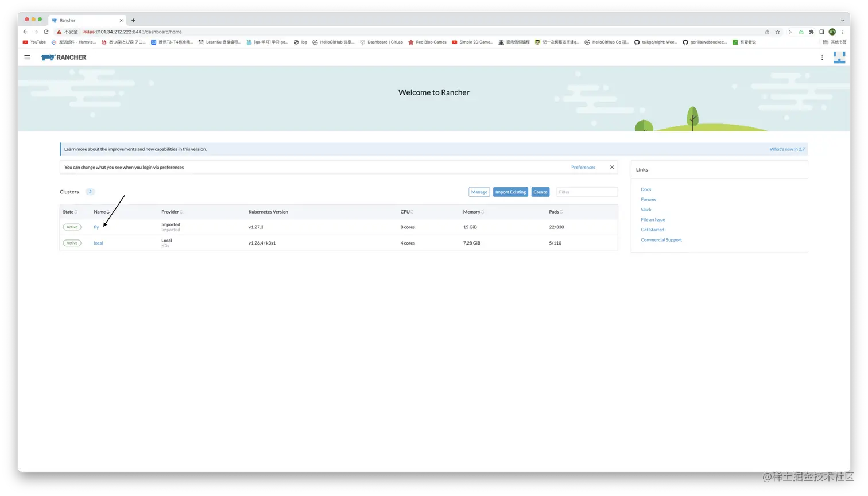Image resolution: width=868 pixels, height=496 pixels.
Task: Click the v1.27.3 Kubernetes version cell
Action: pyautogui.click(x=256, y=227)
